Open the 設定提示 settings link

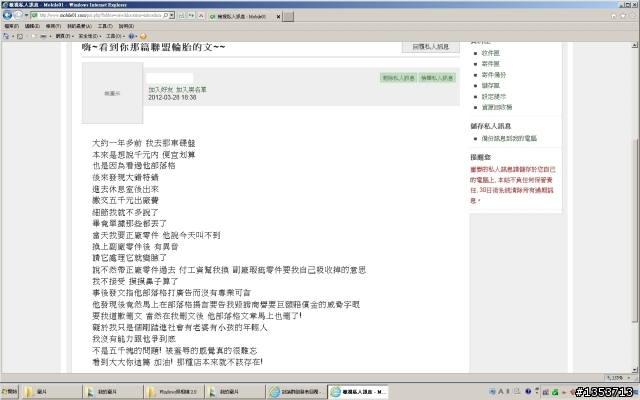[494, 97]
